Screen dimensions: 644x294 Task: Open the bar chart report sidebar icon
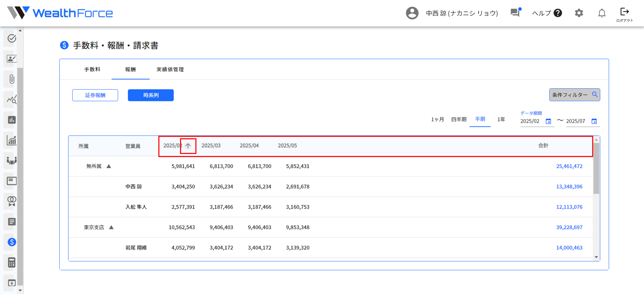pos(12,120)
